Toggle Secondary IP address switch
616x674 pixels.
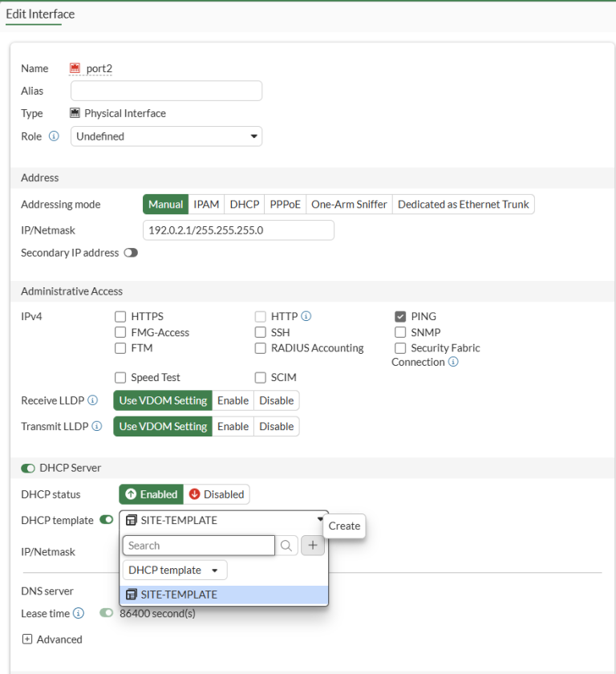(131, 253)
